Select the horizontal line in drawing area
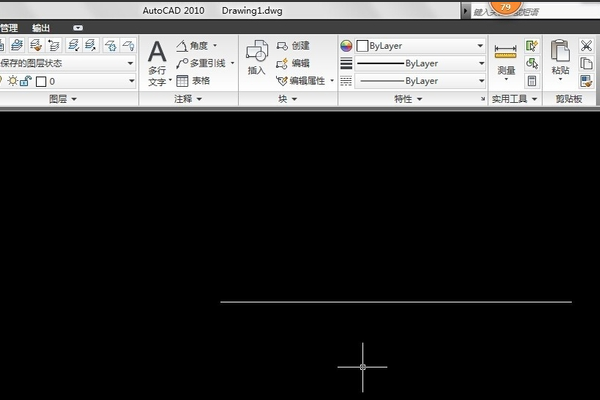 [396, 302]
